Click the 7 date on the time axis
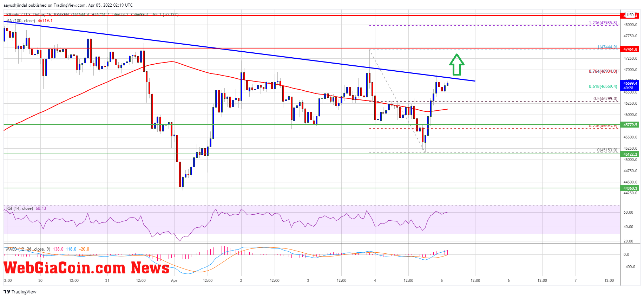The height and width of the screenshot is (298, 644). click(575, 280)
